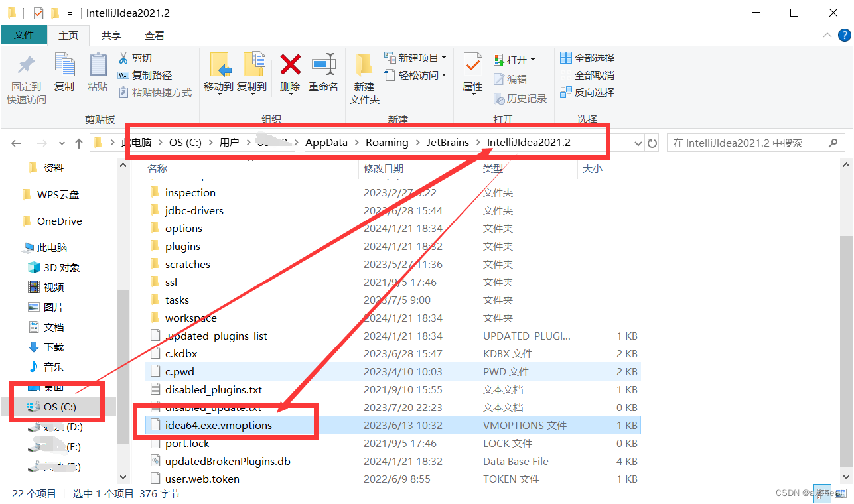Open quick access toolbar customize arrow
The image size is (854, 504).
point(70,13)
